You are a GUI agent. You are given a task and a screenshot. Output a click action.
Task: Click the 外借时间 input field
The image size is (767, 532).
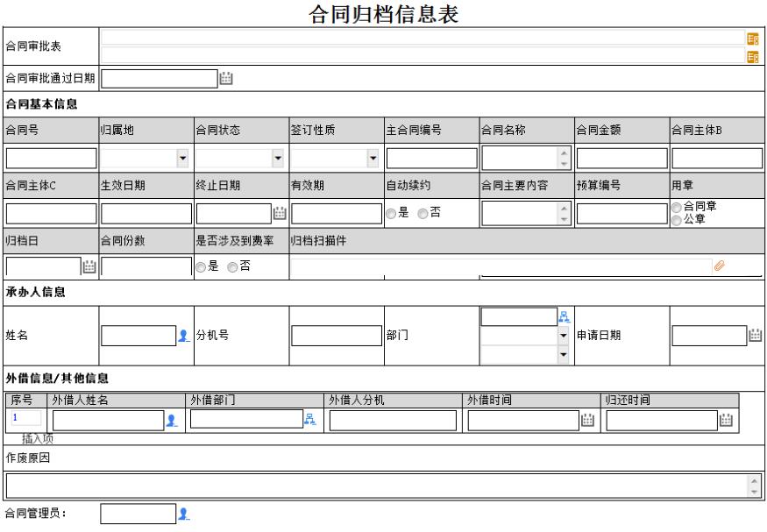pyautogui.click(x=523, y=421)
